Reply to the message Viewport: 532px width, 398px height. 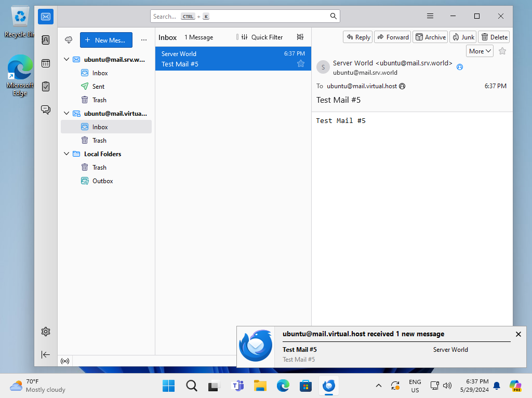pos(358,37)
